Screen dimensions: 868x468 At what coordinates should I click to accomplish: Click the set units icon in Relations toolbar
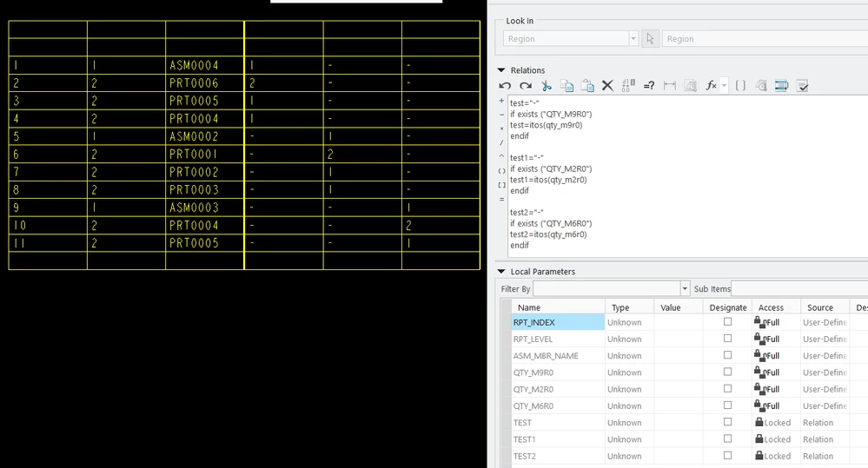click(690, 85)
